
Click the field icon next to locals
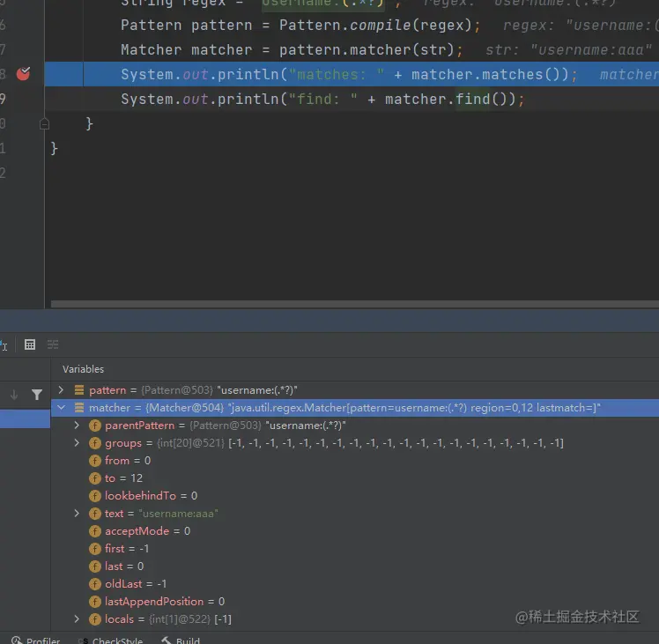pyautogui.click(x=95, y=619)
